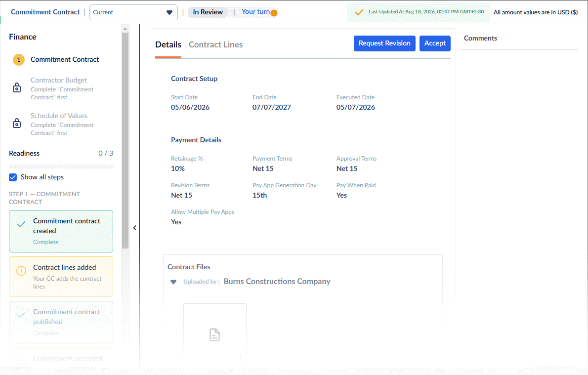The height and width of the screenshot is (375, 588).
Task: Click Burns Constructions Company uploader name
Action: point(277,282)
